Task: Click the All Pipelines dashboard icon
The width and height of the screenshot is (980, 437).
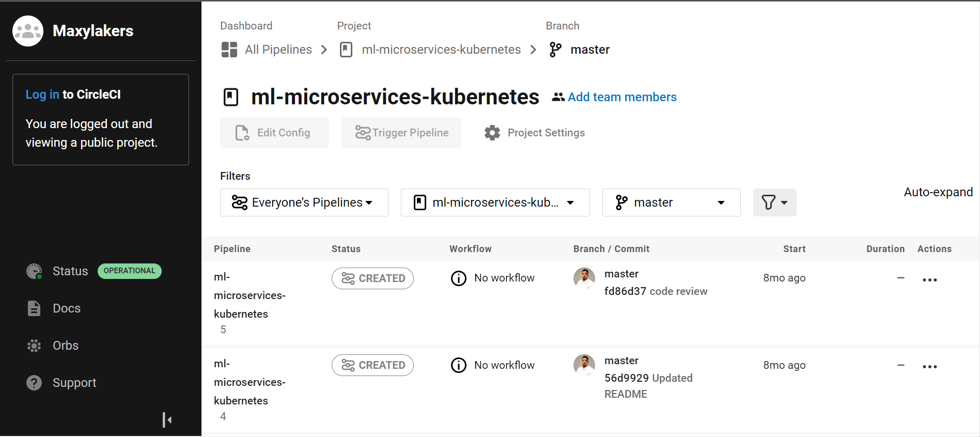Action: click(x=229, y=50)
